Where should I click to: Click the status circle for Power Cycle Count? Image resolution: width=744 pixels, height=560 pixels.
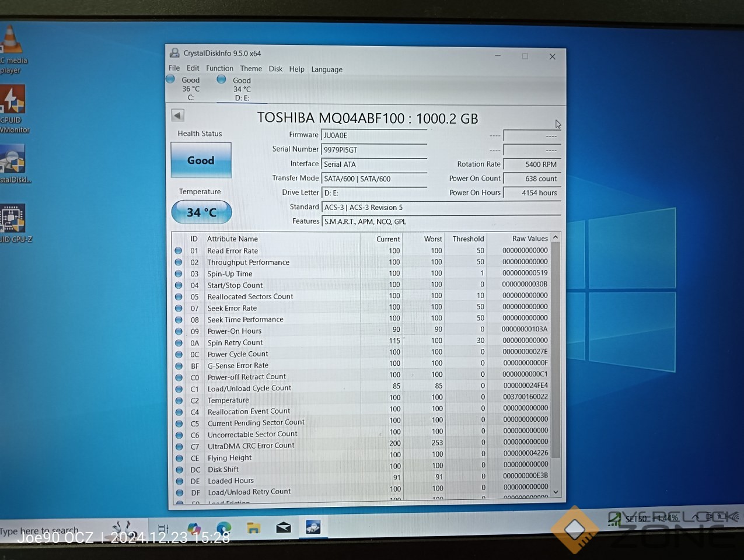click(179, 355)
